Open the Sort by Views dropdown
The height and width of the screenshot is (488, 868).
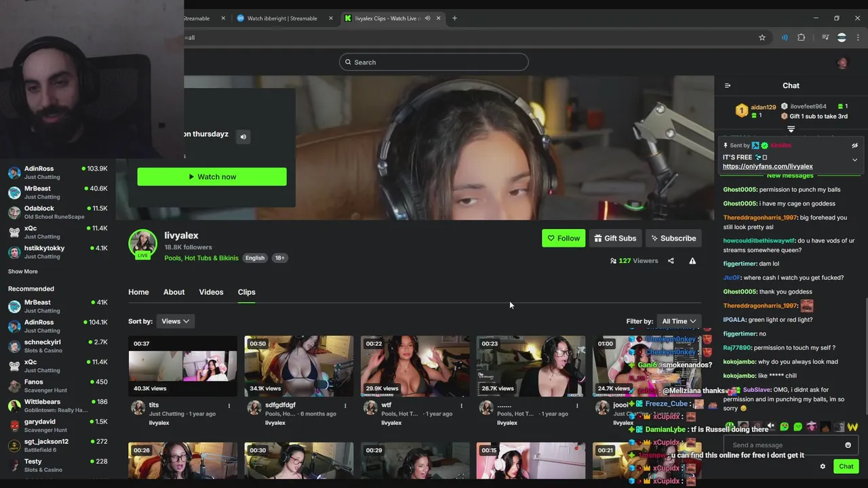176,321
